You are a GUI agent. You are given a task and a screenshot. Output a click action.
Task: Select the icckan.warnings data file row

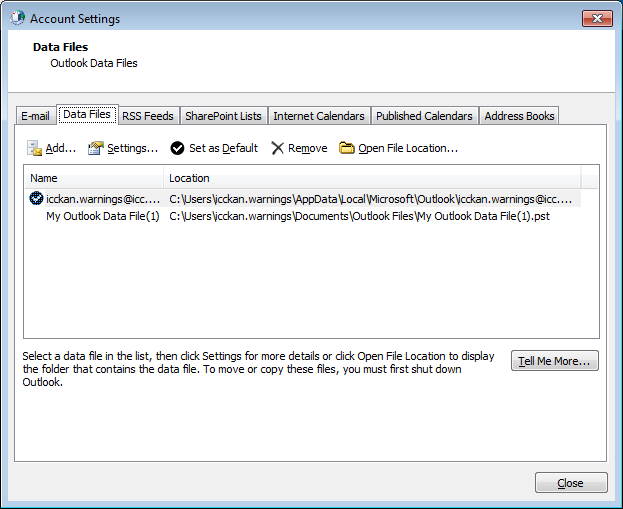tap(103, 199)
